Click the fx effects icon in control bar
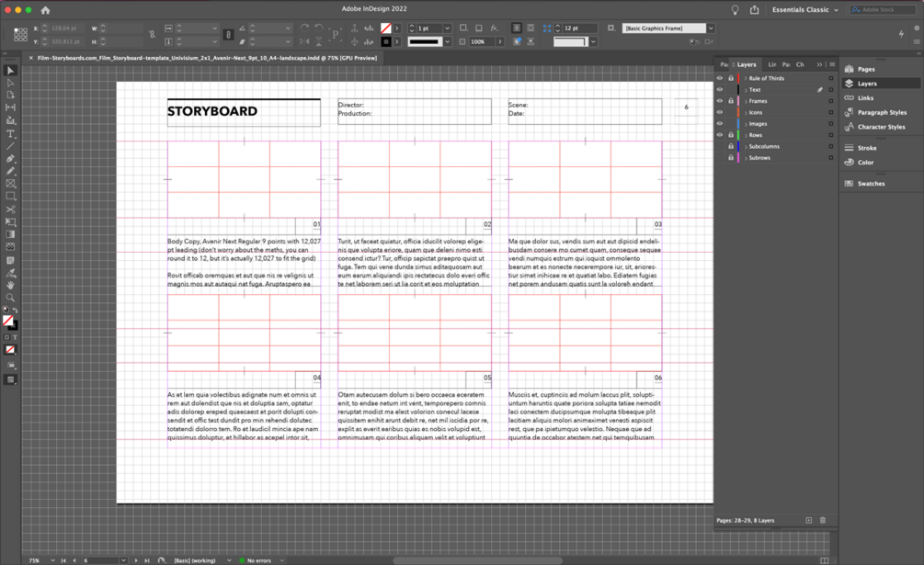Screen dimensions: 924x565 coord(494,28)
